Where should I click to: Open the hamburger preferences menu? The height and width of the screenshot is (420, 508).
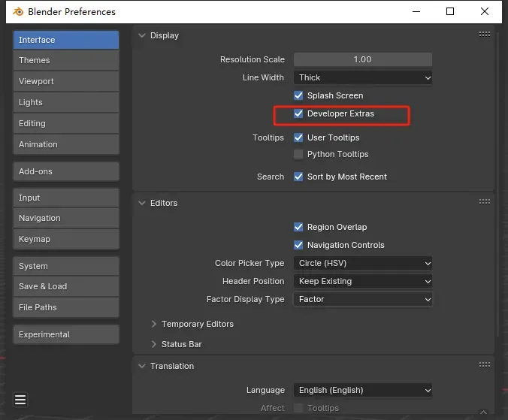[20, 400]
